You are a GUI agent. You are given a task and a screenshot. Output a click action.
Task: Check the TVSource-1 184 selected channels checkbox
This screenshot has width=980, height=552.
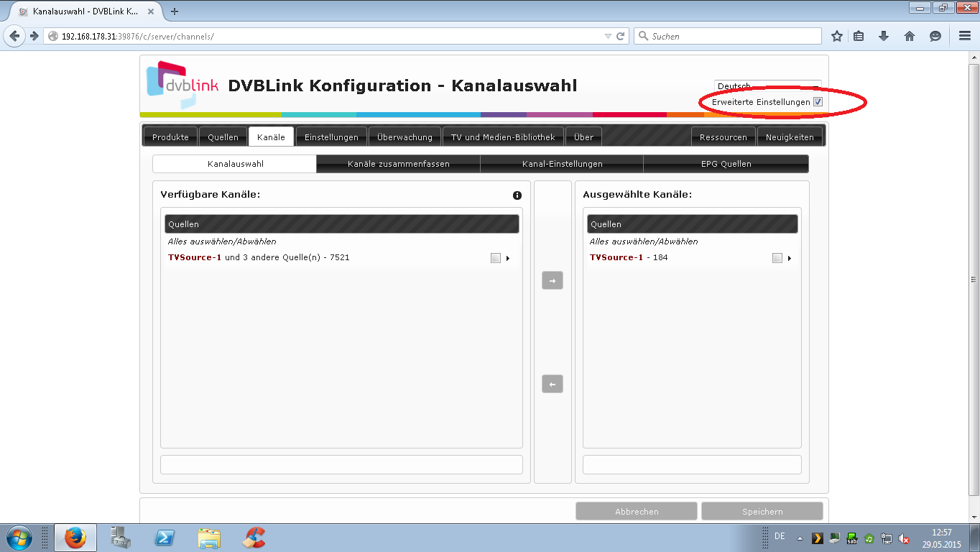[x=777, y=258]
